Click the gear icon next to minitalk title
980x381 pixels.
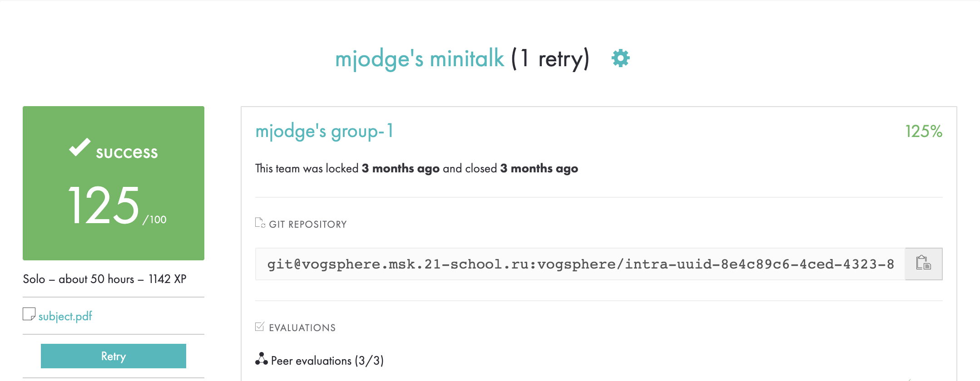(620, 58)
